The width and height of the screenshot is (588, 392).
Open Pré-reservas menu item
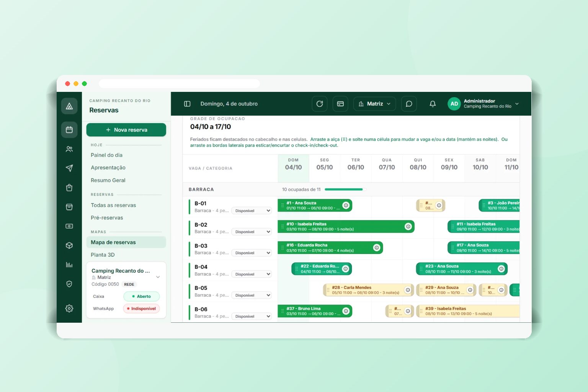coord(107,218)
